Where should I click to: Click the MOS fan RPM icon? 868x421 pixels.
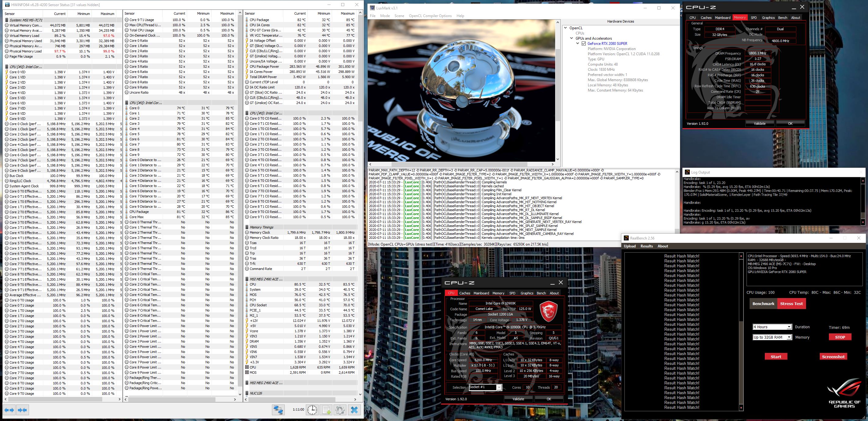(247, 372)
